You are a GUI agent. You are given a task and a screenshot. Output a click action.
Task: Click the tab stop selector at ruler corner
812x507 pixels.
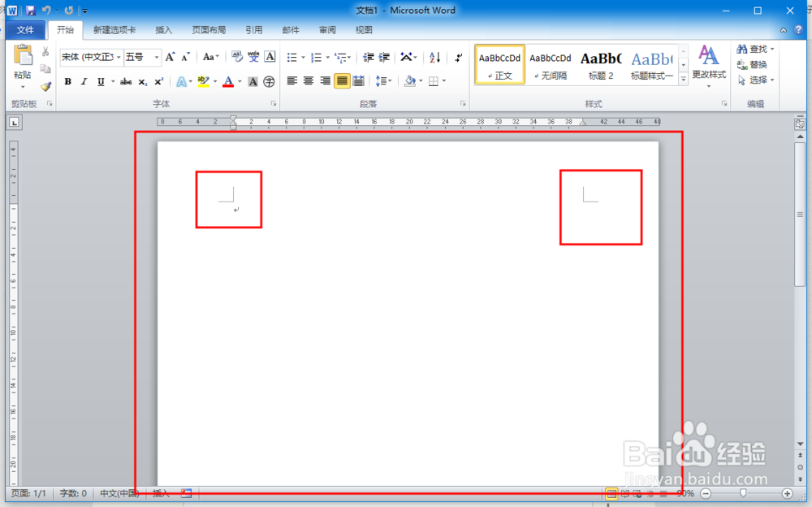[x=14, y=123]
